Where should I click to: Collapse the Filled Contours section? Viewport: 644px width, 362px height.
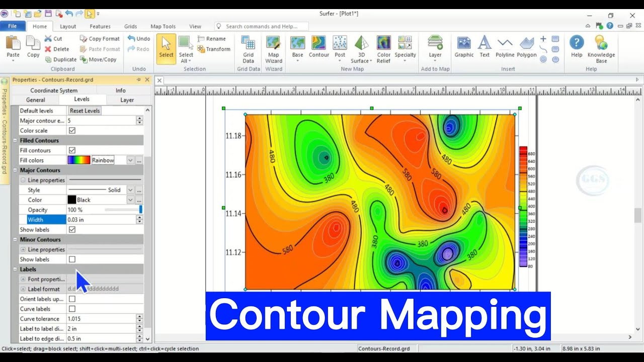(15, 141)
